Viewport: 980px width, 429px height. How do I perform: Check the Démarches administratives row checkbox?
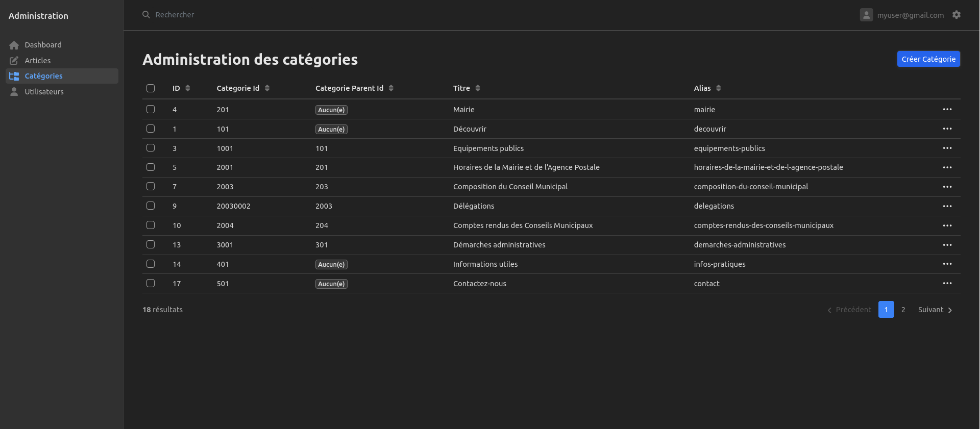(151, 245)
